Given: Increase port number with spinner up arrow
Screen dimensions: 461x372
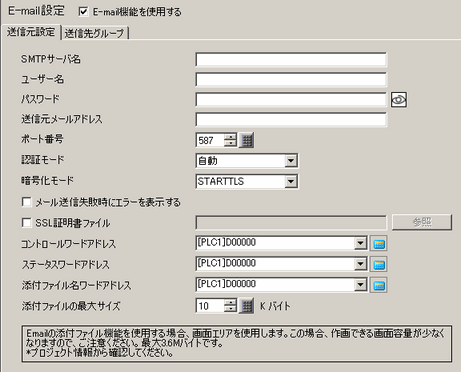Looking at the screenshot, I should pos(230,137).
